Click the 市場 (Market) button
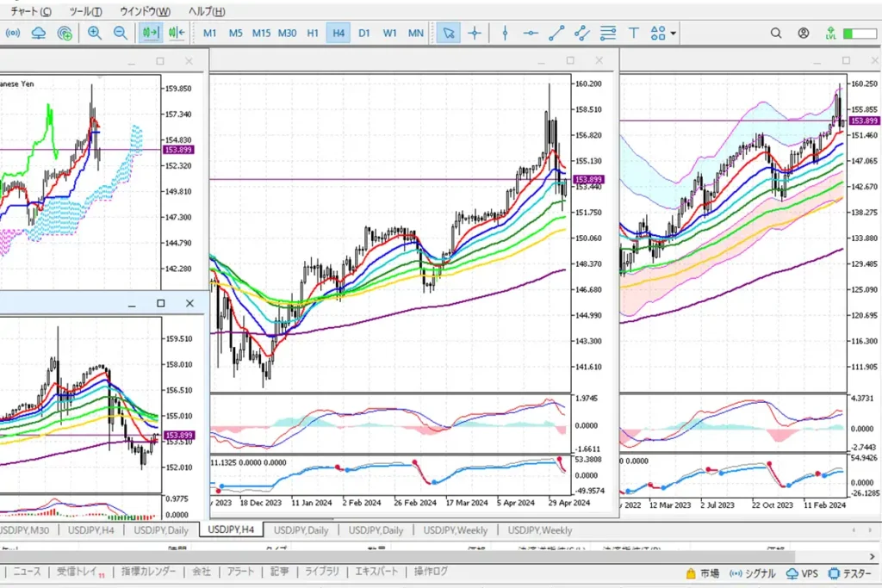The image size is (882, 588). (703, 573)
